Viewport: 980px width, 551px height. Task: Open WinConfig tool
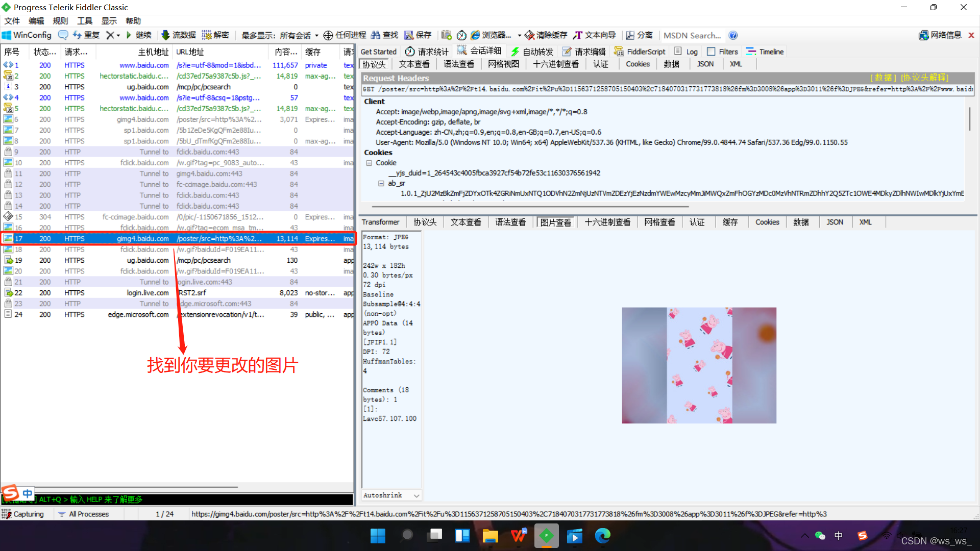click(x=27, y=35)
